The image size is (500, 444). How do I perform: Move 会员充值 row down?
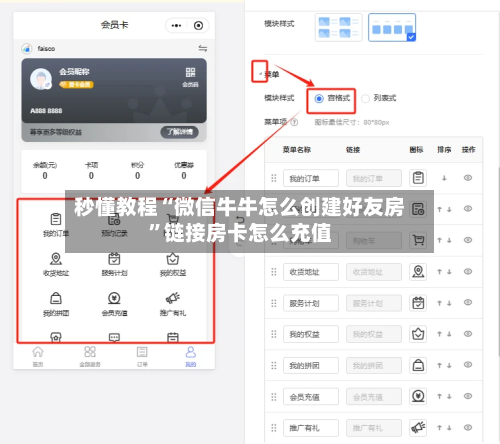point(449,397)
